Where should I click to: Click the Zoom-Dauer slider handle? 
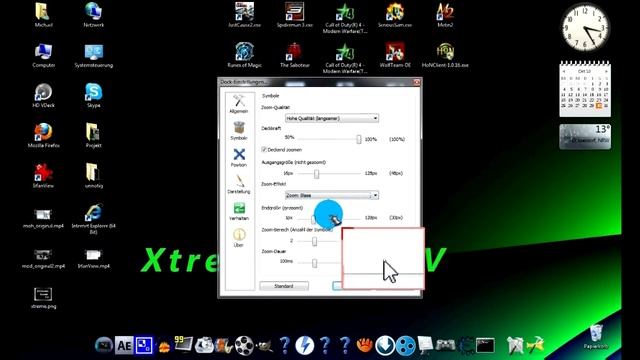tap(314, 263)
